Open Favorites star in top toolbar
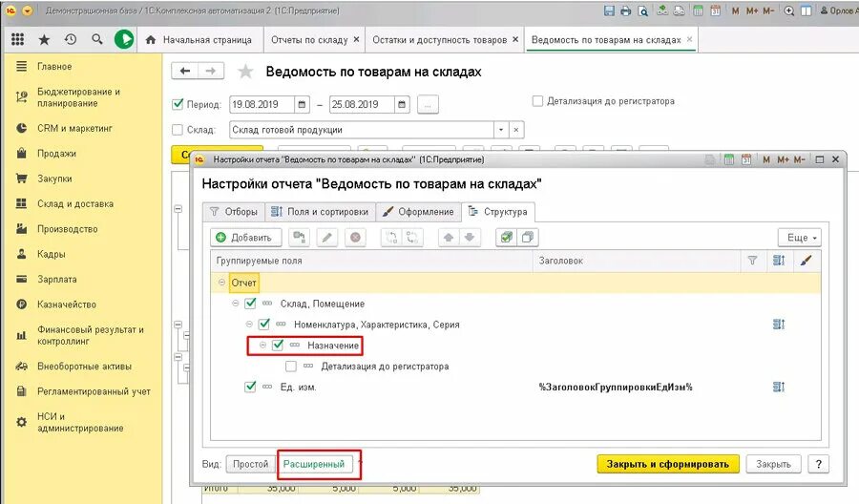859x504 pixels. pyautogui.click(x=44, y=39)
